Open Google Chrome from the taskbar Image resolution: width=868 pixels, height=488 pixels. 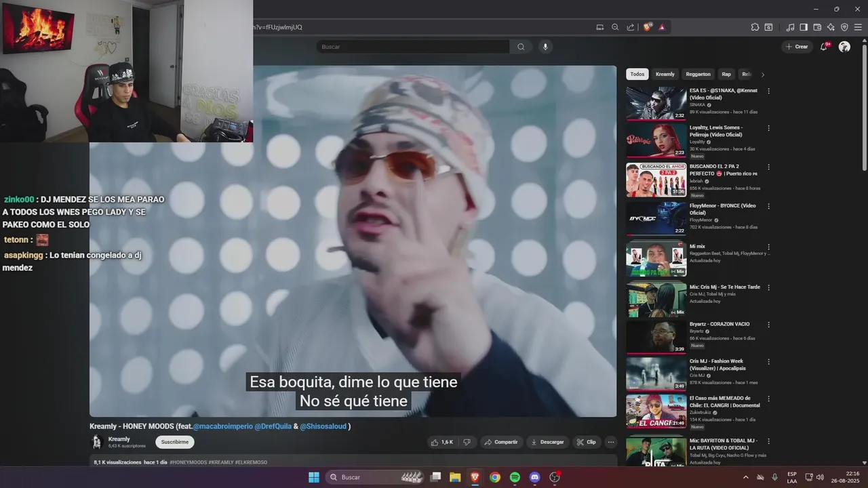[x=495, y=477]
